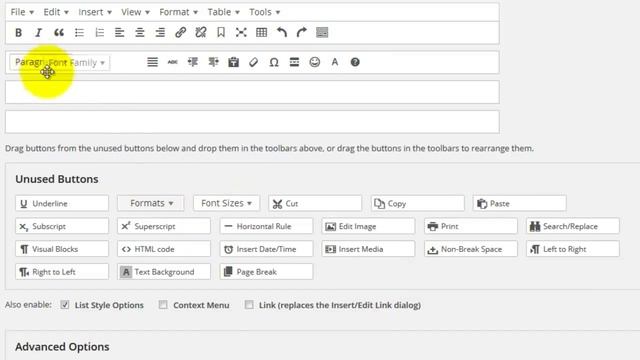Click the Justify alignment icon
The height and width of the screenshot is (360, 640).
[x=152, y=62]
